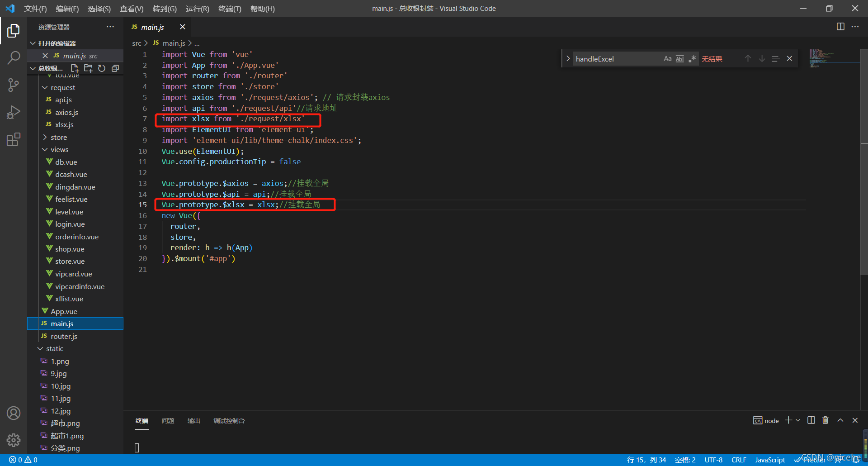Open the terminal launch profile dropdown

click(x=798, y=420)
